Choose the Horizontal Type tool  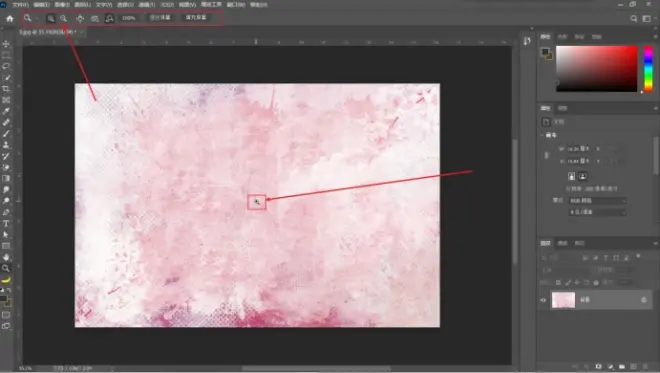[6, 224]
